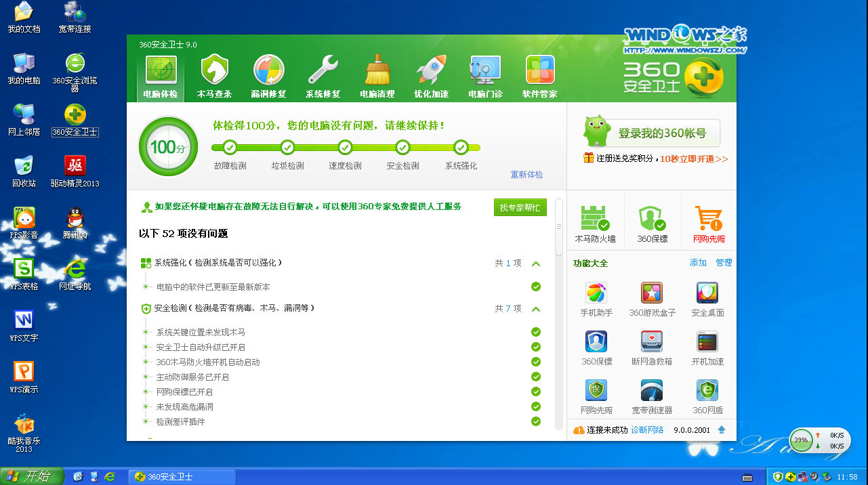Click 重新体检 to rerun the checkup
868x485 pixels.
[x=526, y=174]
